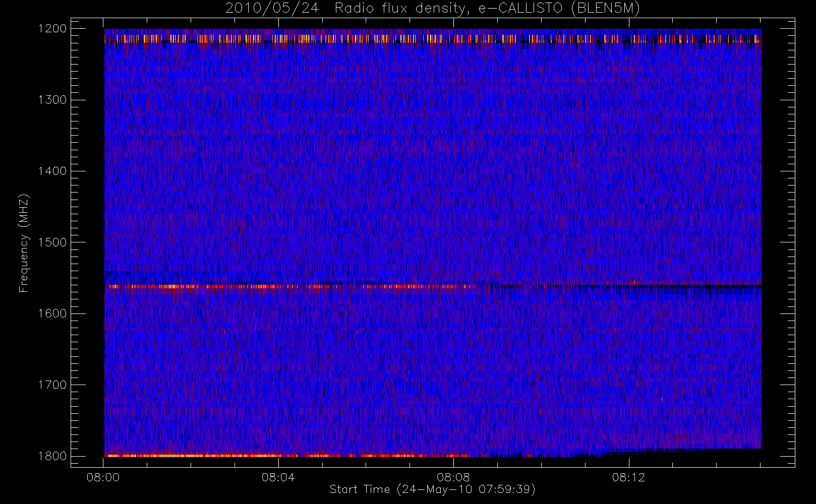Select the '1800' frequency axis label
This screenshot has height=504, width=816.
(x=53, y=456)
